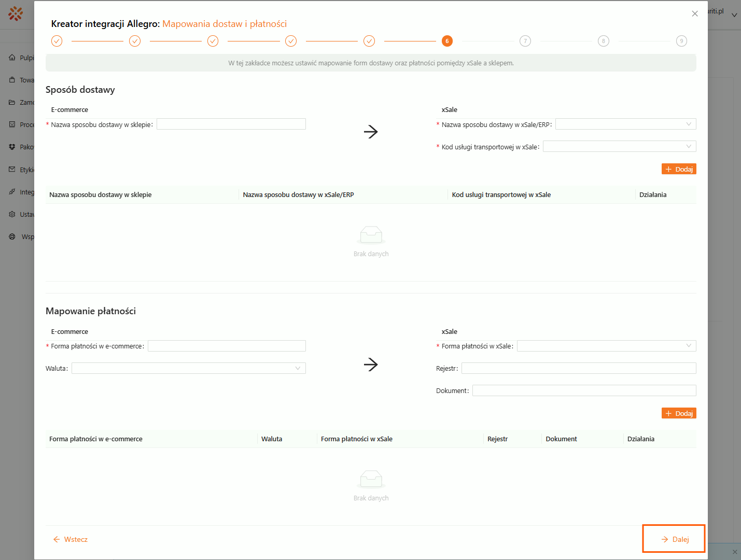Click the Etykiety envelope icon in sidebar
This screenshot has width=741, height=560.
click(x=12, y=170)
